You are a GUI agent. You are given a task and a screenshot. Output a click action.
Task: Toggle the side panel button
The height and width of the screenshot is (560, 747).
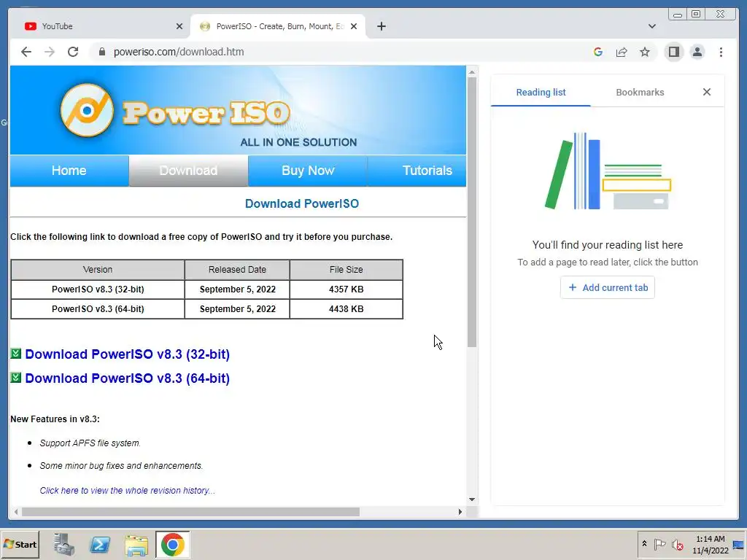674,52
